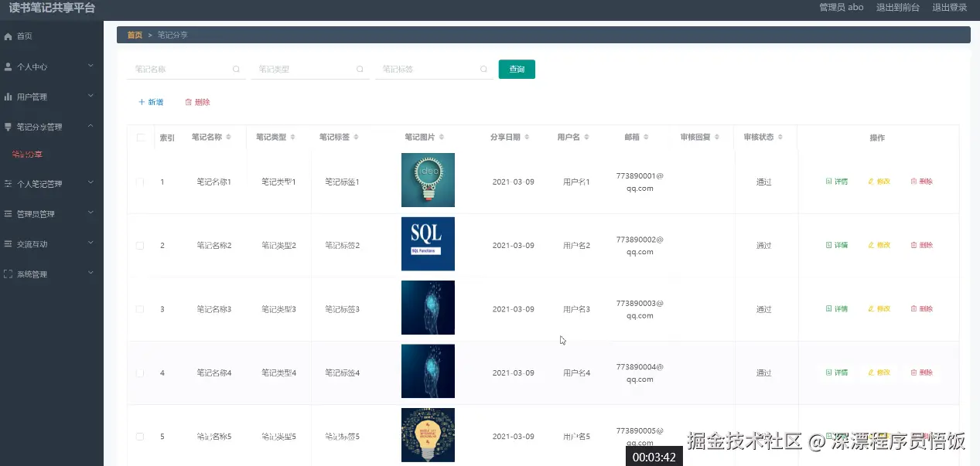Viewport: 980px width, 466px height.
Task: Click 删除 for 笔记名称1 row
Action: click(922, 182)
